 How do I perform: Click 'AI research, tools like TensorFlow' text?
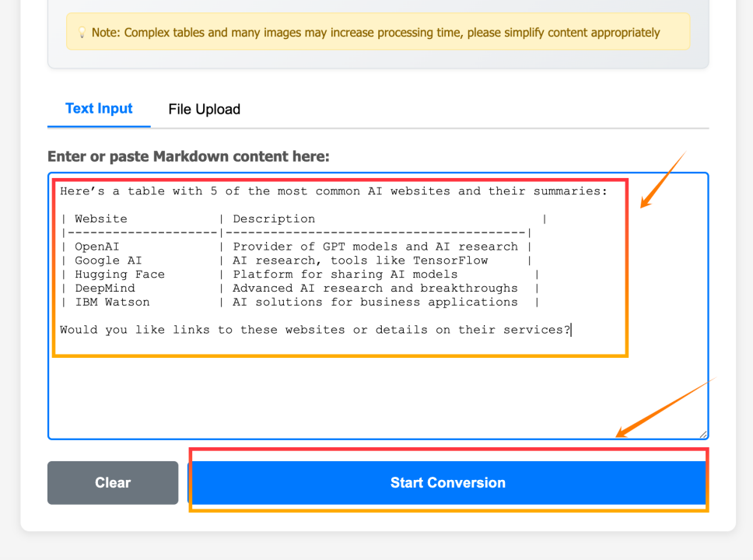coord(360,261)
